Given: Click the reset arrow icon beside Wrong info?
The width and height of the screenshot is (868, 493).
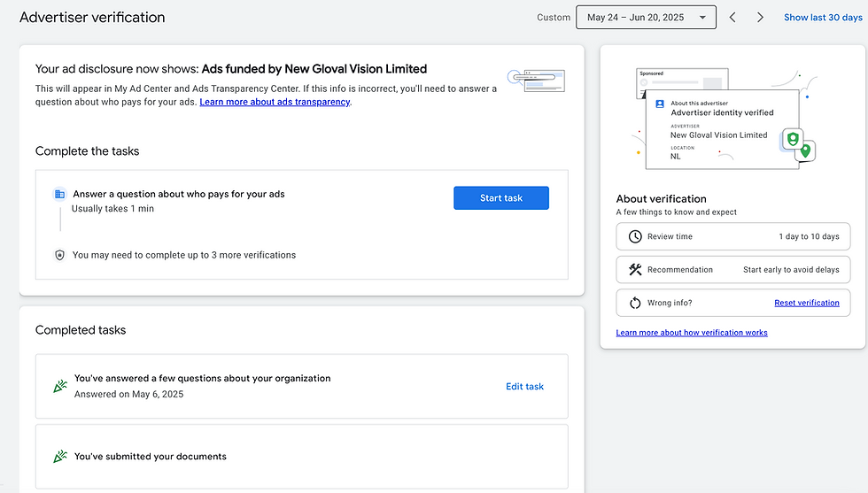Looking at the screenshot, I should coord(635,303).
